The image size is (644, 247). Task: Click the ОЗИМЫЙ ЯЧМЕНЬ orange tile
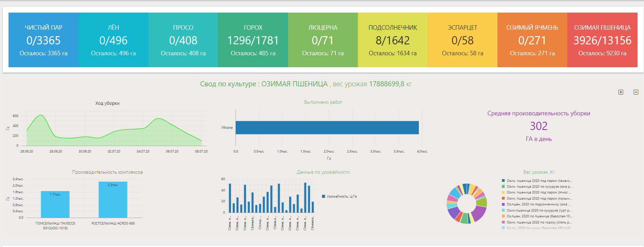point(532,40)
